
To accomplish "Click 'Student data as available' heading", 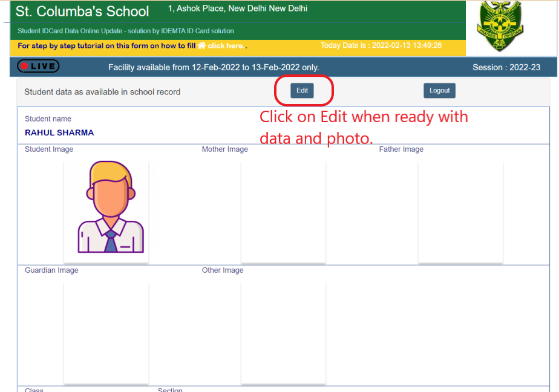I will [x=102, y=92].
